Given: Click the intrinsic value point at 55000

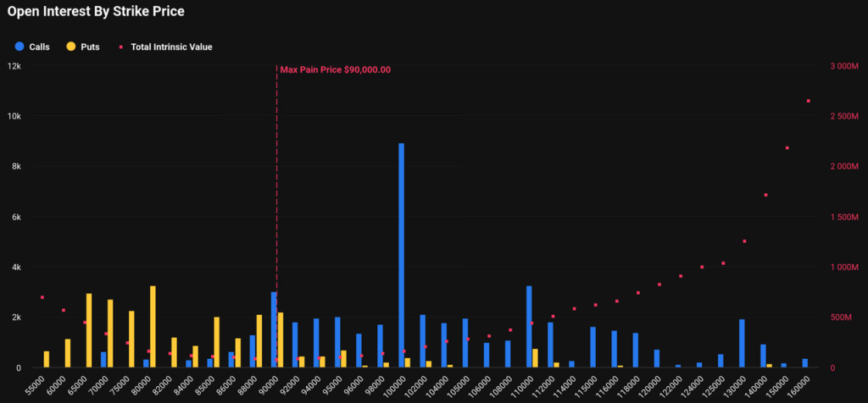Looking at the screenshot, I should 42,297.
